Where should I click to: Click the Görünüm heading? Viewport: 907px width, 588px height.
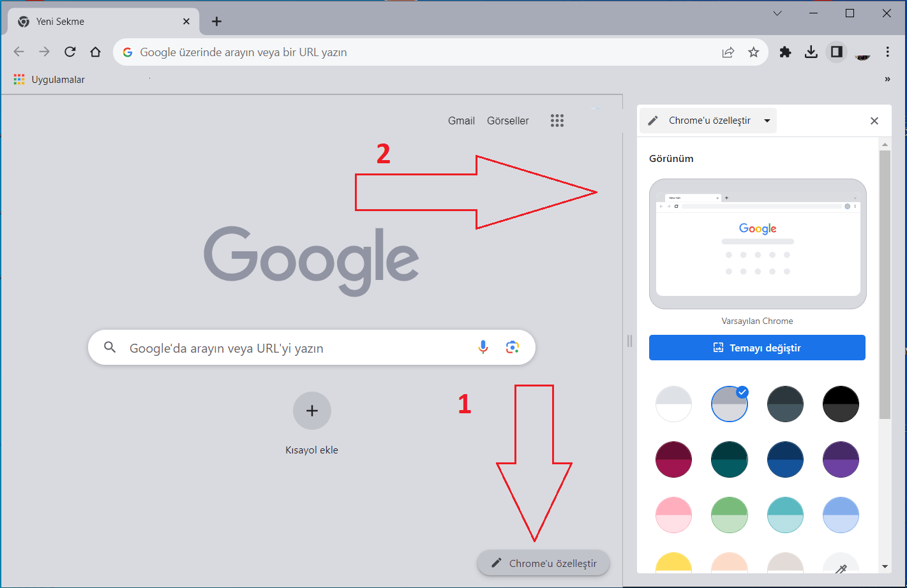point(671,158)
